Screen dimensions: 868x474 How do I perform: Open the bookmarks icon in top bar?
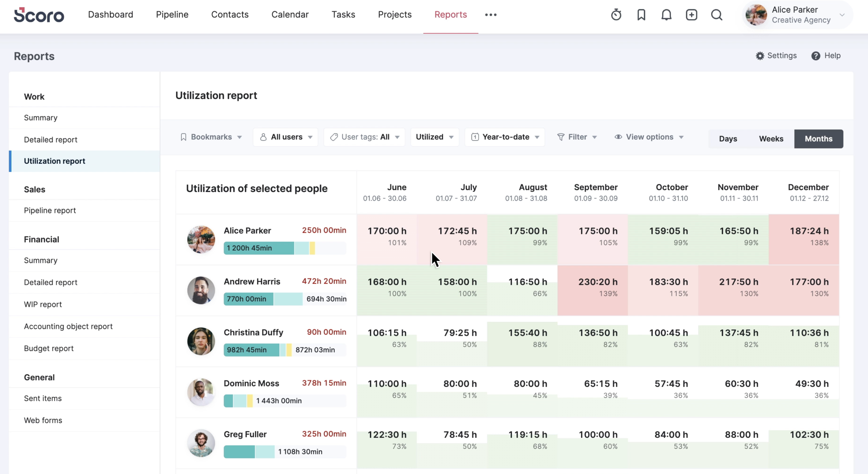point(641,15)
